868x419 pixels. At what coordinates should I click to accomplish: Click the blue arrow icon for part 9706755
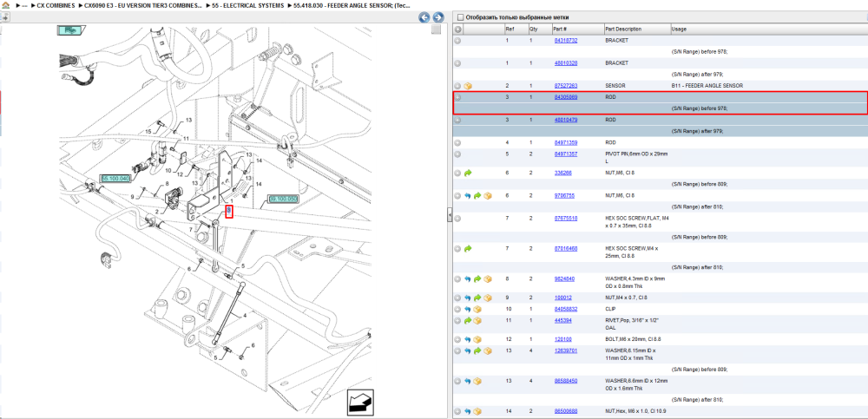coord(468,196)
